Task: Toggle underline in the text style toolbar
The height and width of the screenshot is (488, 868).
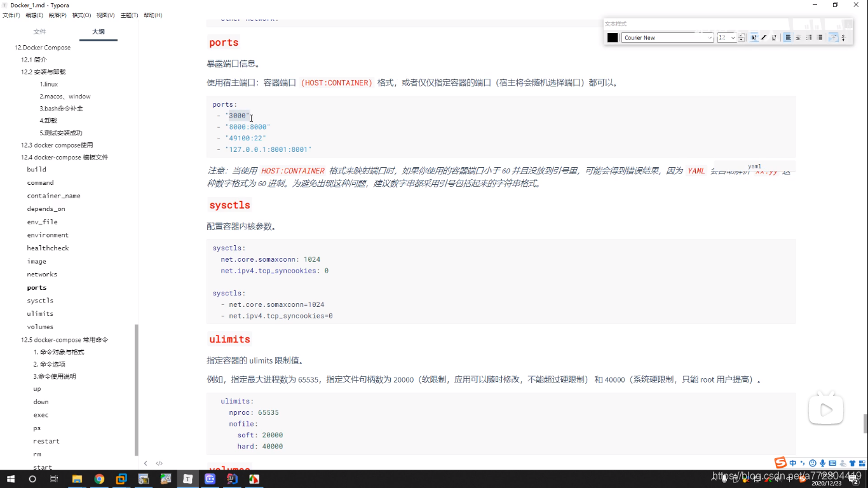Action: [x=774, y=37]
